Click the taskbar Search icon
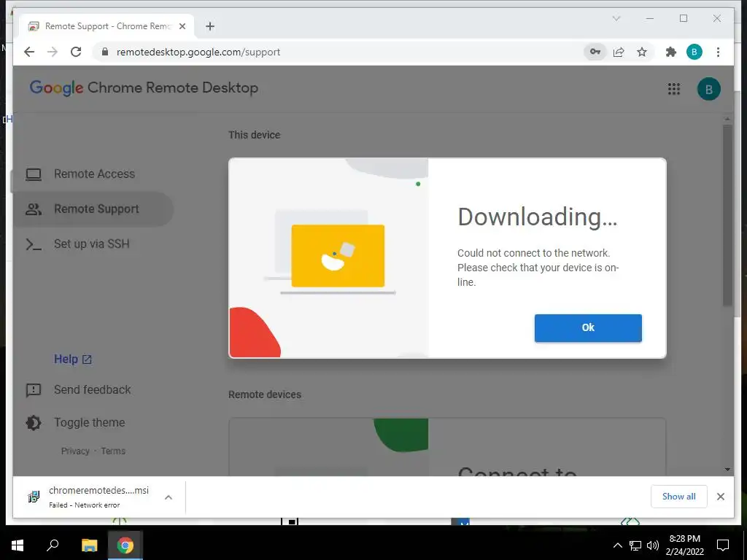Image resolution: width=747 pixels, height=560 pixels. pyautogui.click(x=53, y=545)
